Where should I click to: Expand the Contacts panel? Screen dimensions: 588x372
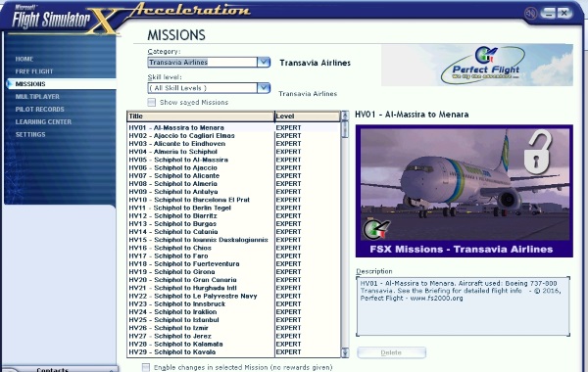pos(59,369)
